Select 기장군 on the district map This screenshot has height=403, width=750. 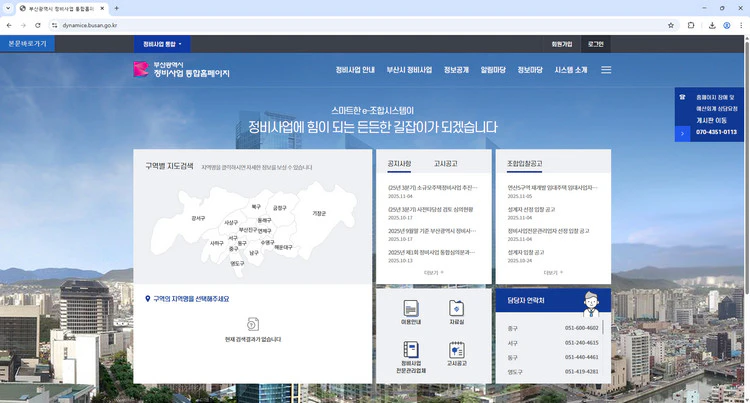319,213
